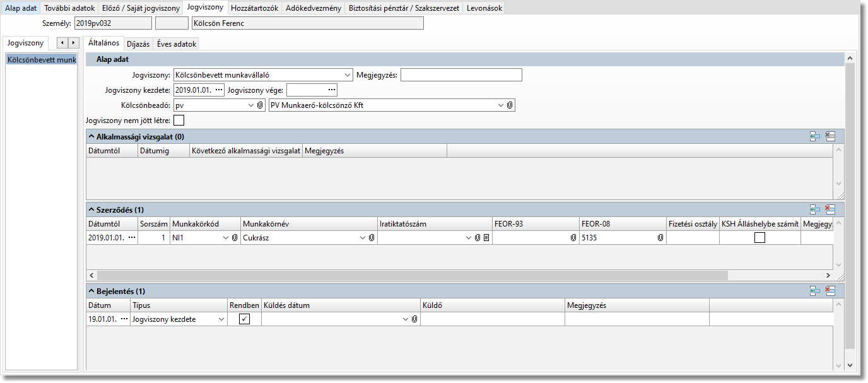
Task: Click Kölcsön Ferenc name field
Action: pos(307,23)
